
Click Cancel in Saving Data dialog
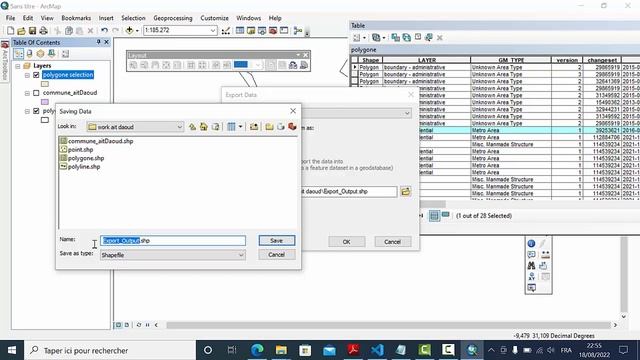click(277, 255)
